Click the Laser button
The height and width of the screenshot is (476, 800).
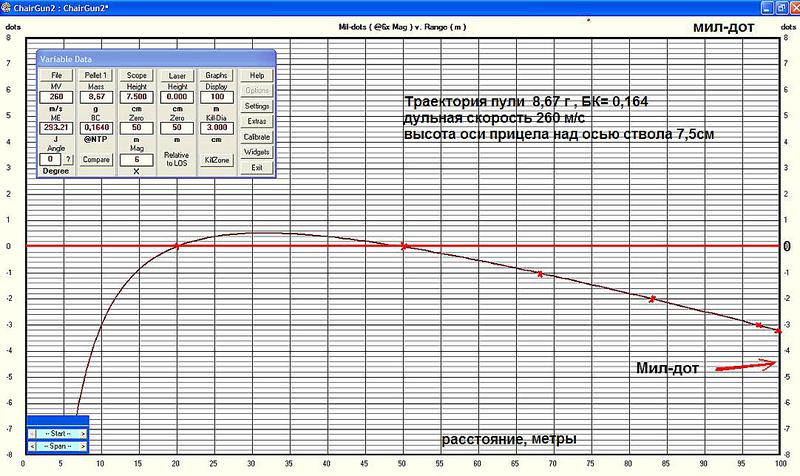tap(176, 75)
